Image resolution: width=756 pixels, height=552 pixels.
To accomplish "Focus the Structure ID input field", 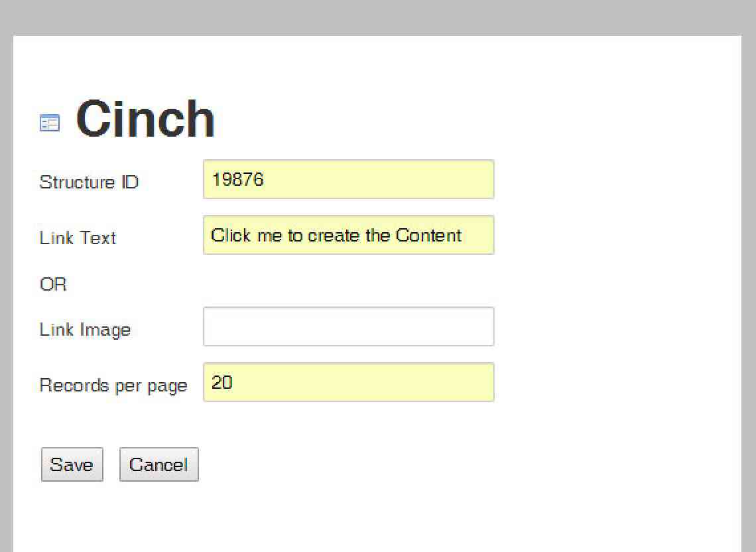I will click(349, 179).
